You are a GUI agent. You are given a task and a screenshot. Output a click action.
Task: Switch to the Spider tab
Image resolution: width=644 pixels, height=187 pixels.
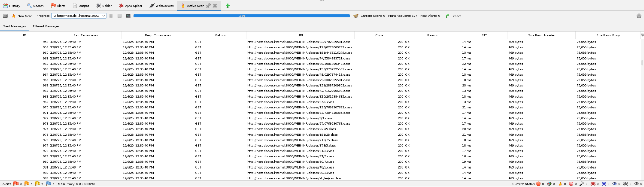(104, 6)
